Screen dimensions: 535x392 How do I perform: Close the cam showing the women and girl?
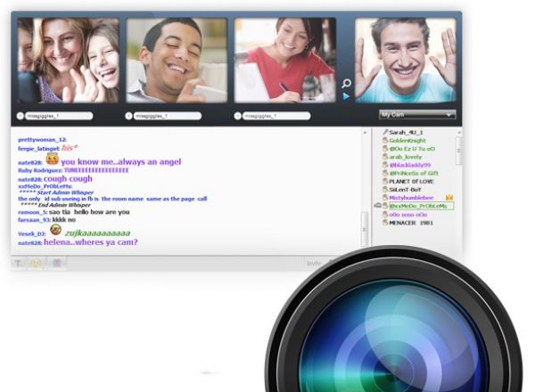(x=21, y=116)
